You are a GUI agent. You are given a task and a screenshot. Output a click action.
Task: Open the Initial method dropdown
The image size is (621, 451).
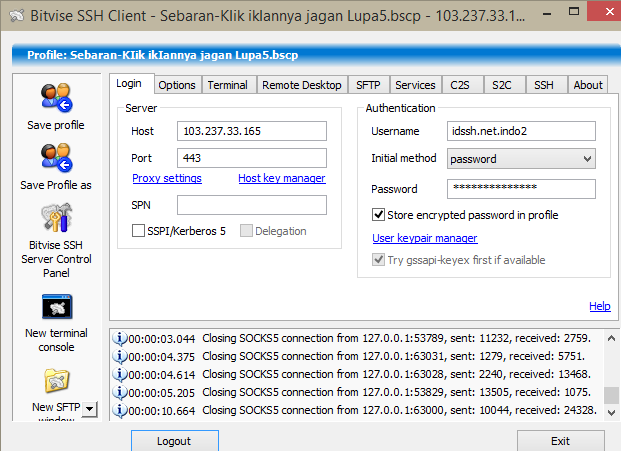pos(521,159)
